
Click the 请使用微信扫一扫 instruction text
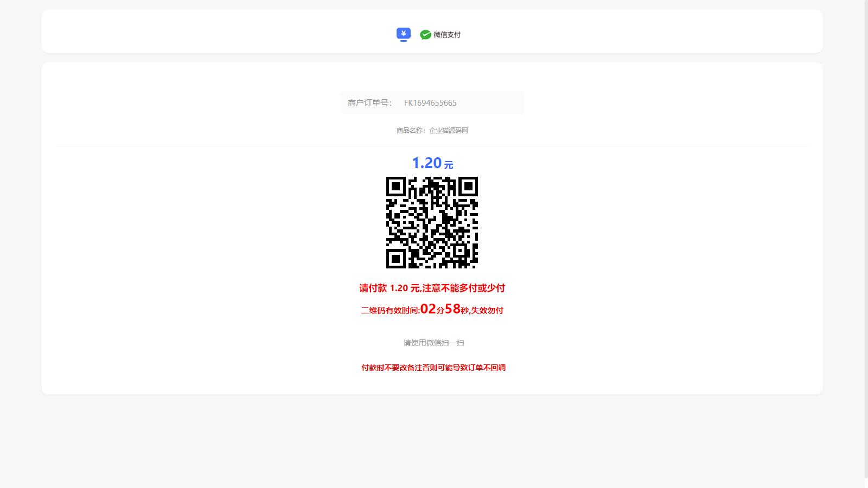click(433, 343)
